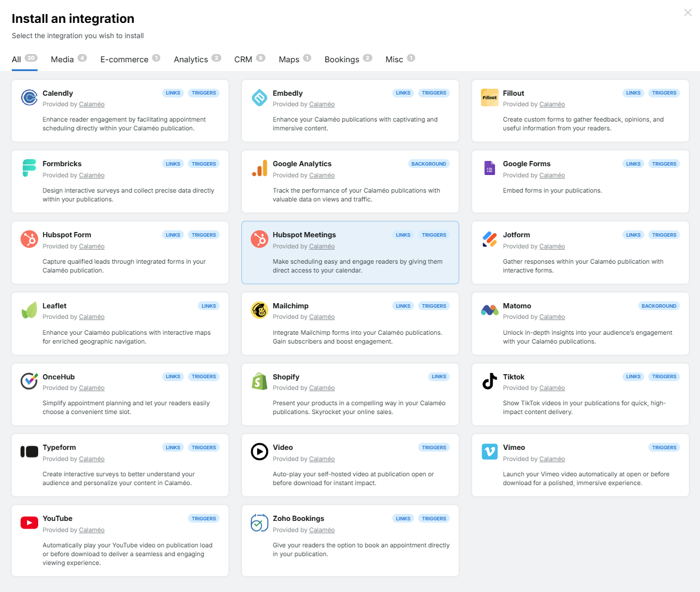This screenshot has height=592, width=700.
Task: Click the Fillout yellow logo icon
Action: click(x=489, y=97)
